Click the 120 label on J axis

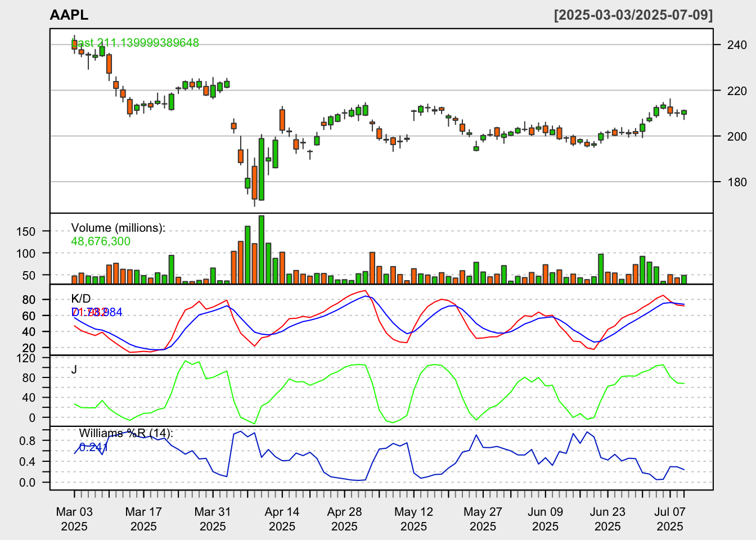pyautogui.click(x=26, y=358)
